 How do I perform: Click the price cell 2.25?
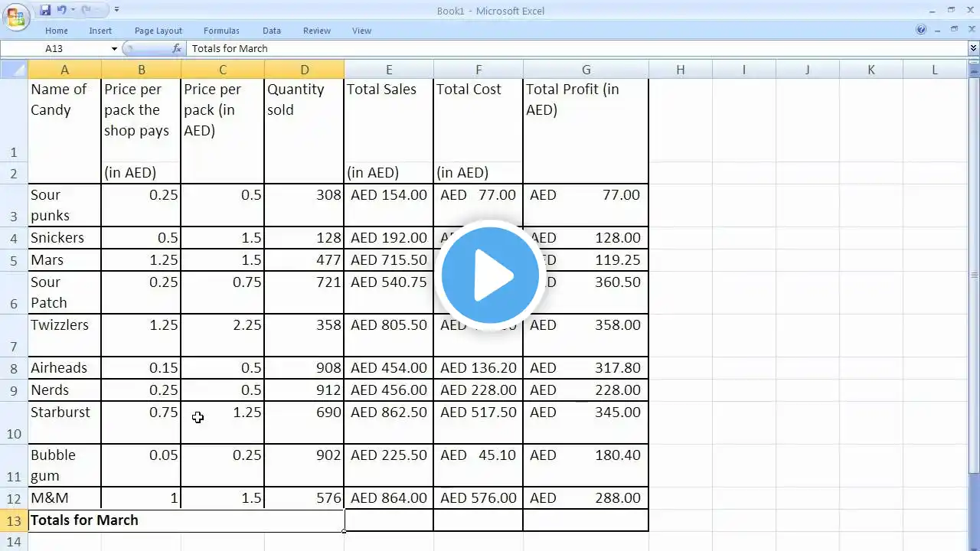coord(223,335)
